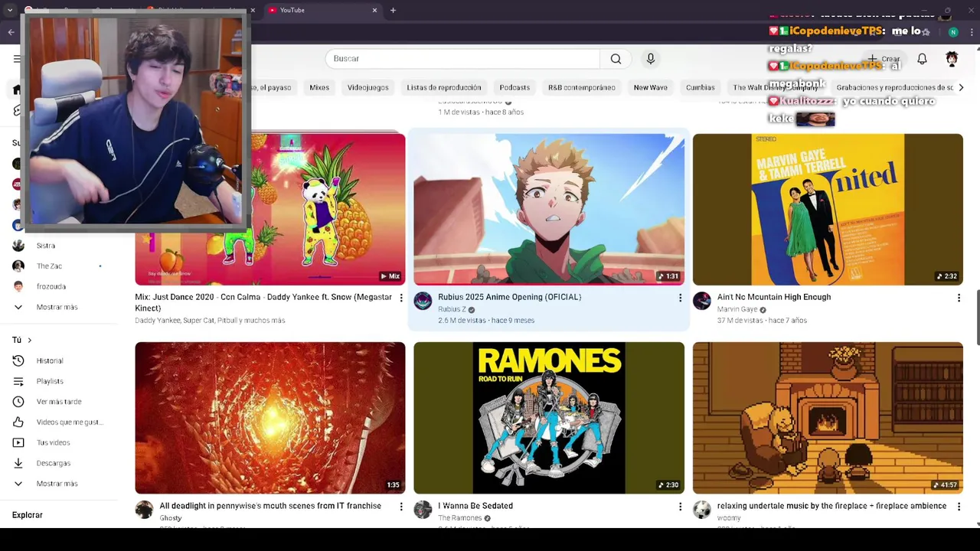This screenshot has height=551, width=980.
Task: Open options menu for Rubius Anime Opening
Action: tap(680, 298)
